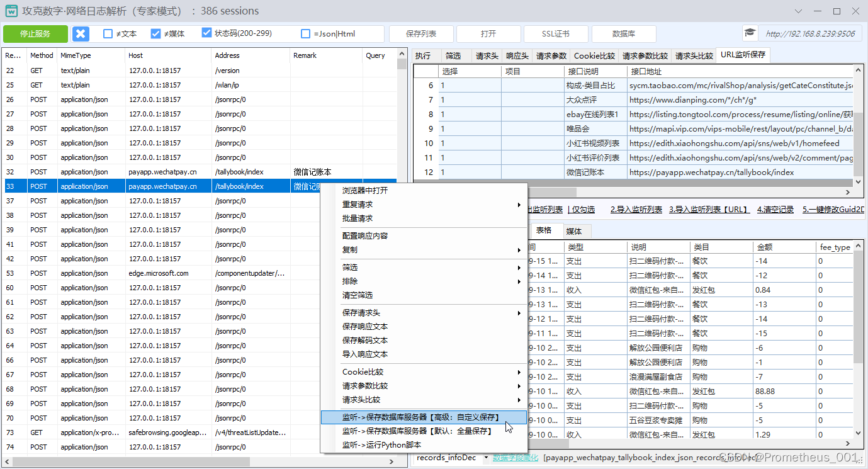Screen dimensions: 868x469
Task: Click the blue X clear button
Action: point(81,34)
